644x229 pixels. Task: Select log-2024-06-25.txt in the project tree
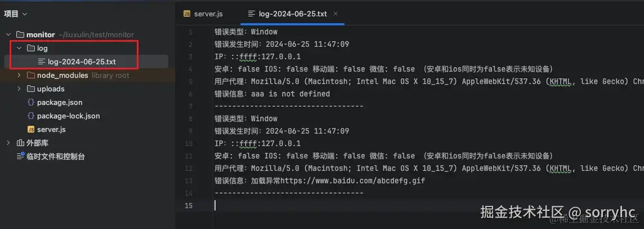[x=82, y=62]
